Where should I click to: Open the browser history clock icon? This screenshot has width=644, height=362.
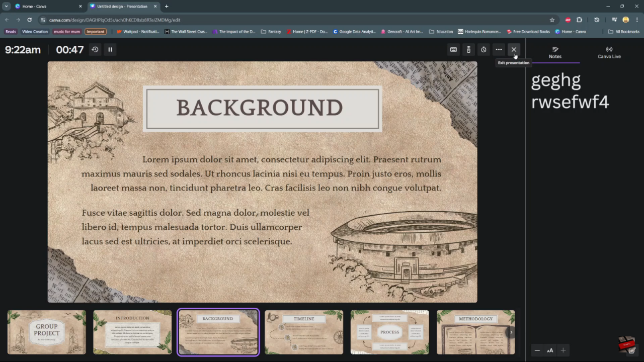pyautogui.click(x=597, y=20)
